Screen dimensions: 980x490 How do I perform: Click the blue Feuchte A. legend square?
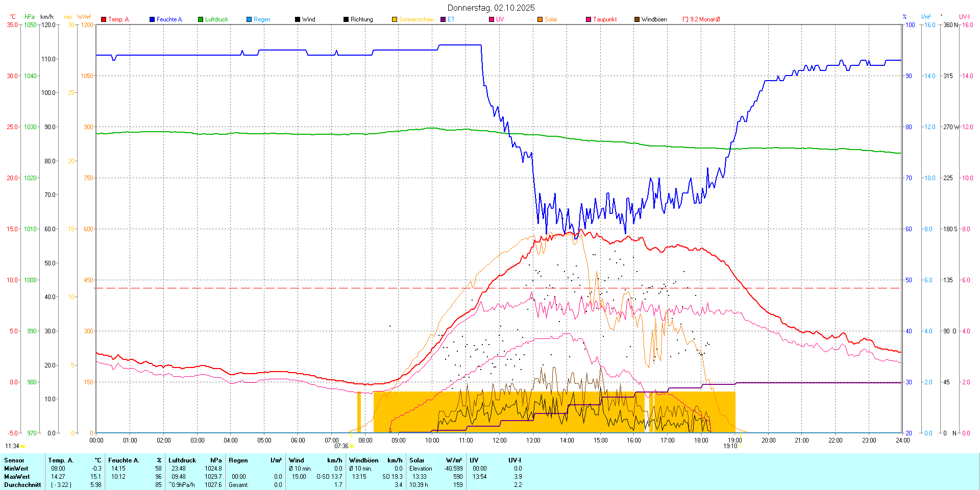[152, 19]
